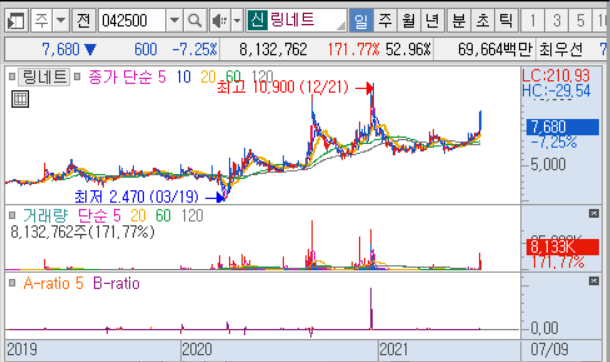Click the MA 5 period in price legend
Screen dimensions: 610x362
[x=161, y=77]
